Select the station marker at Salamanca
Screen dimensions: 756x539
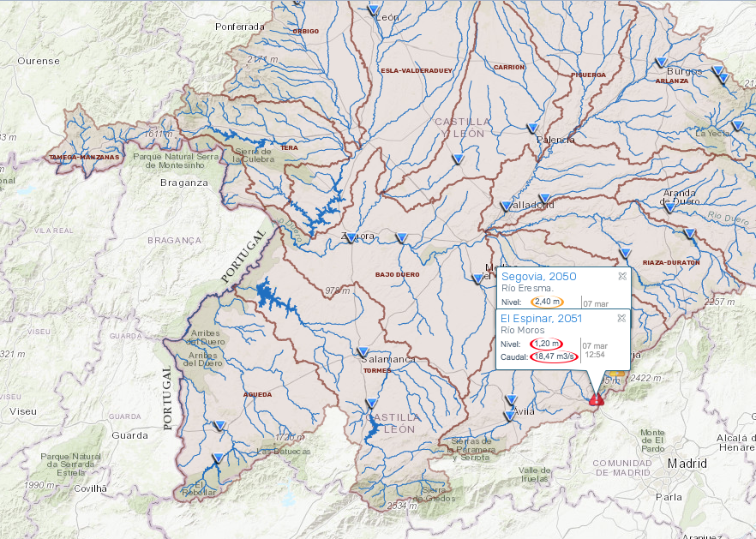point(363,352)
